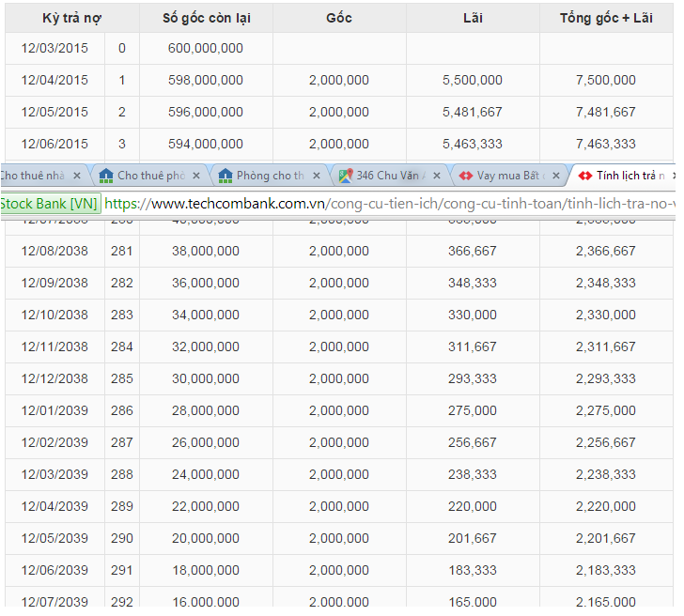The width and height of the screenshot is (684, 616).
Task: Close the first 'Cho thuê nhà' tab
Action: click(x=77, y=176)
